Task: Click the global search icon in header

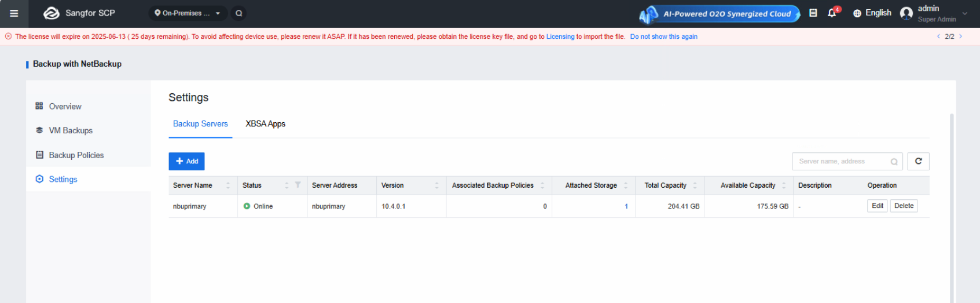Action: coord(238,13)
